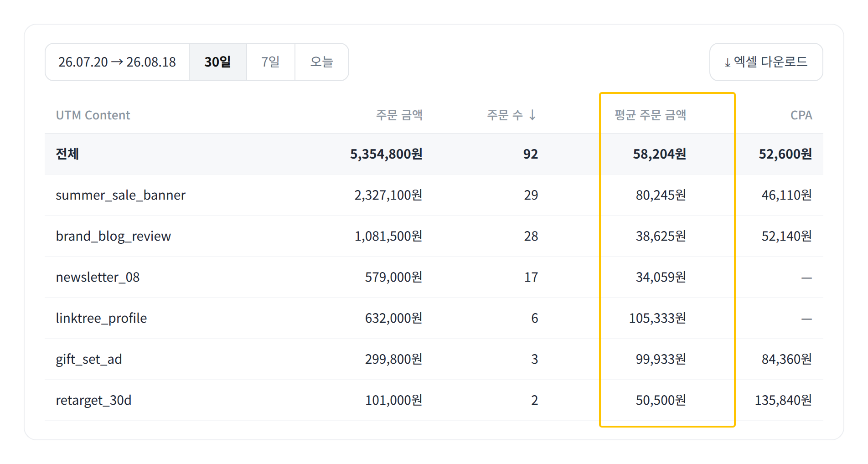Viewport: 868px width, 464px height.
Task: Click average order value 99,933원
Action: (x=661, y=359)
